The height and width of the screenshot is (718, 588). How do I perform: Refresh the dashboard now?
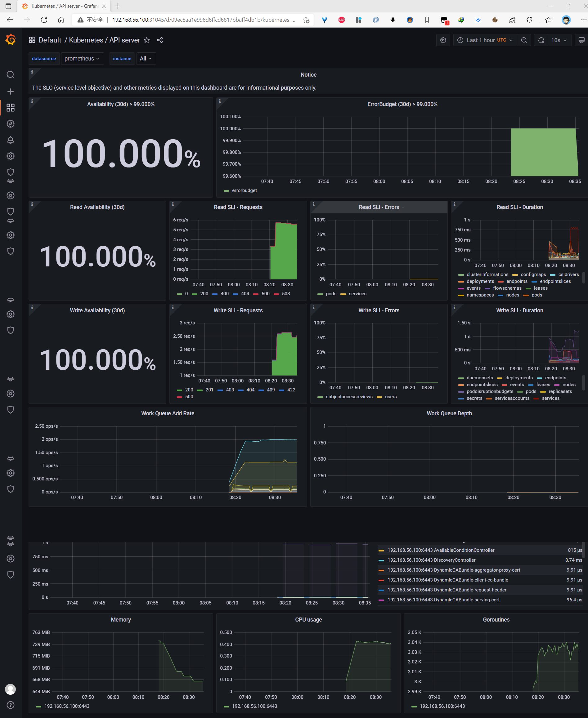(541, 40)
